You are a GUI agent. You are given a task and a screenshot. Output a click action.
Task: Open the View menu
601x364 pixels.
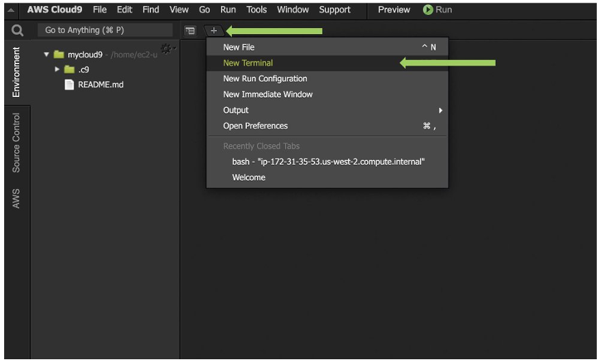(x=179, y=10)
